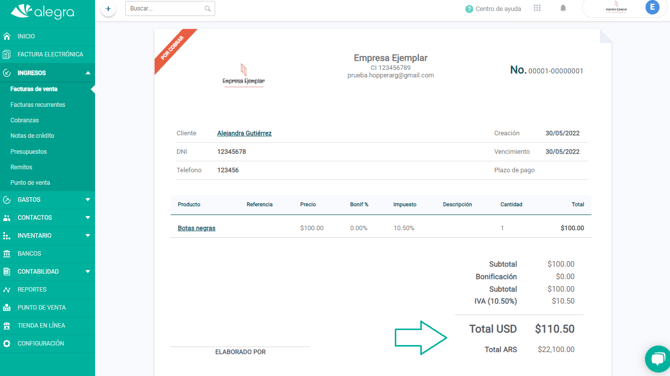Expand the Gastos menu arrow

[x=88, y=200]
